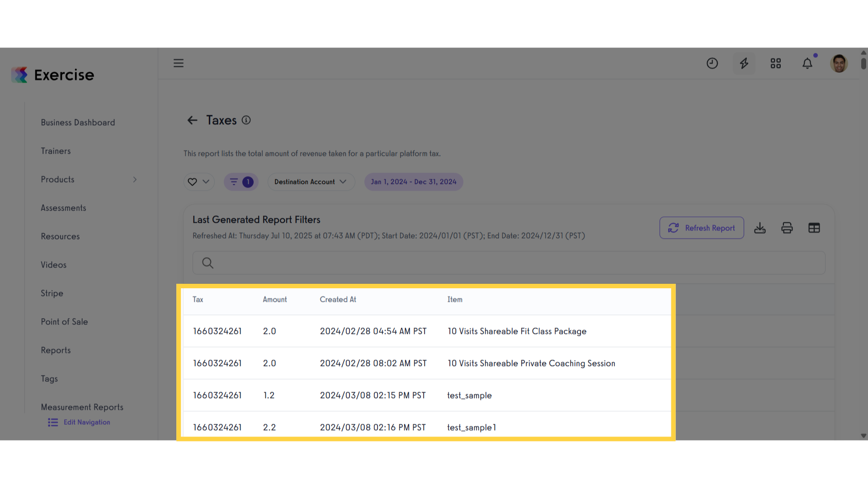Click the Refresh Report button
868x488 pixels.
(x=702, y=228)
